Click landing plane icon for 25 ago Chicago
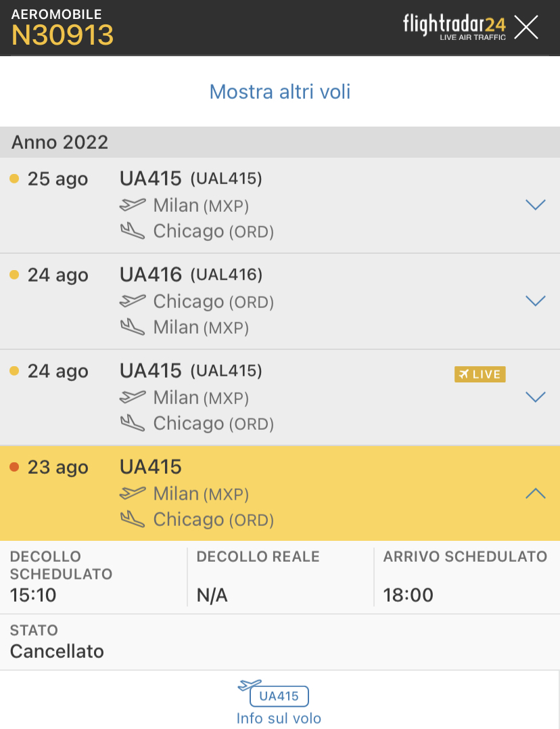560x729 pixels. 133,231
